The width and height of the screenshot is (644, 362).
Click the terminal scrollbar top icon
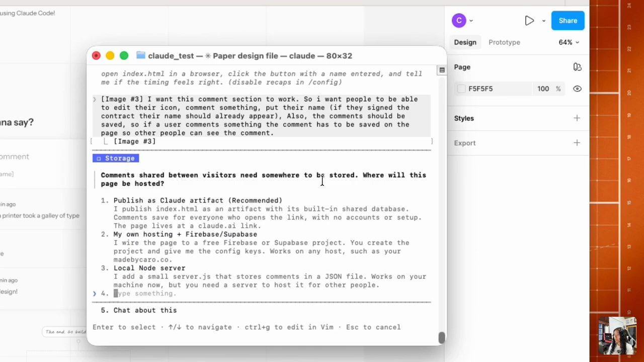[442, 70]
